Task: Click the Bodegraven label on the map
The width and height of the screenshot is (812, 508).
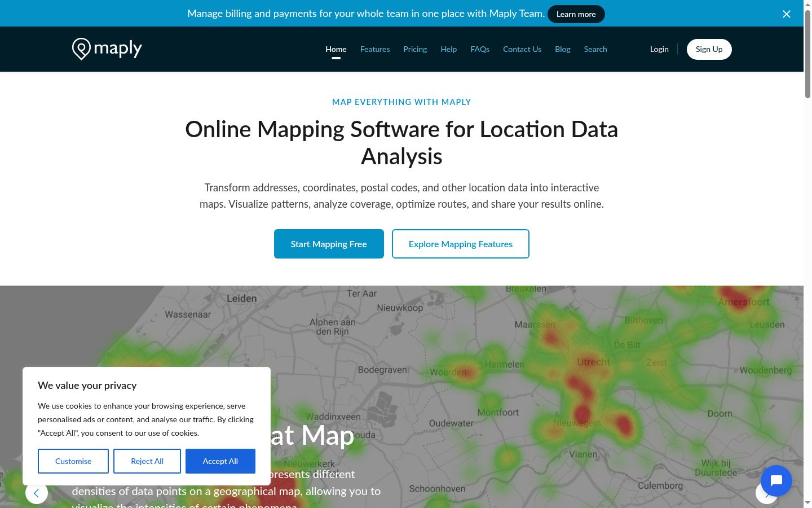Action: 382,370
